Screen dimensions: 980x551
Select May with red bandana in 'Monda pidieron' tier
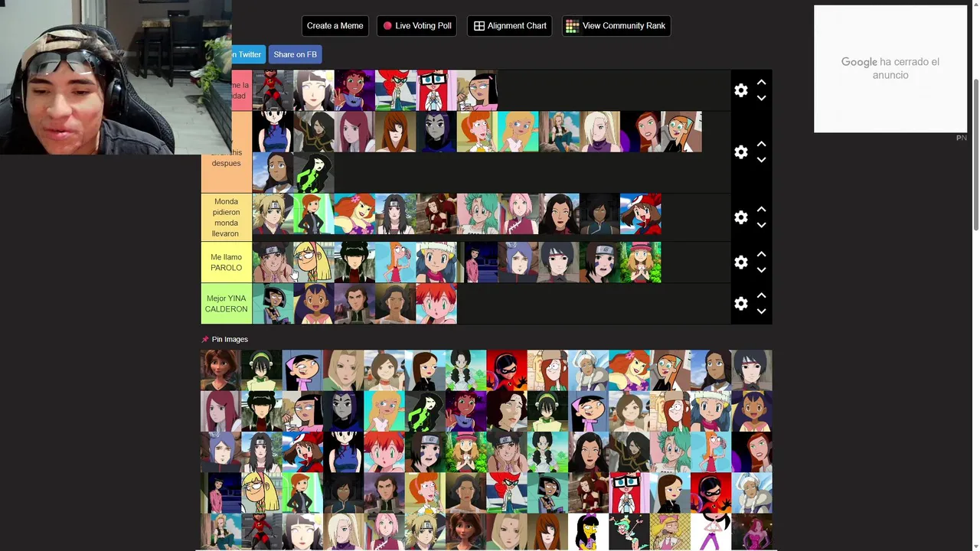click(641, 214)
